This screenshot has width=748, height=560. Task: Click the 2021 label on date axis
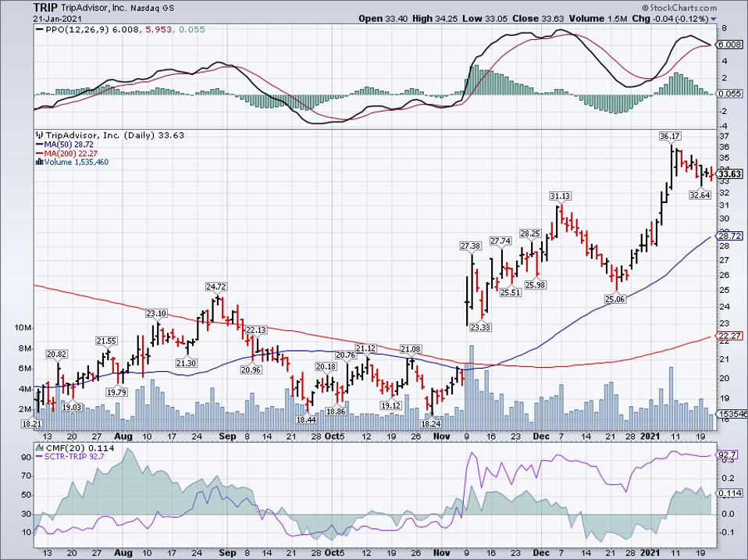pyautogui.click(x=649, y=437)
